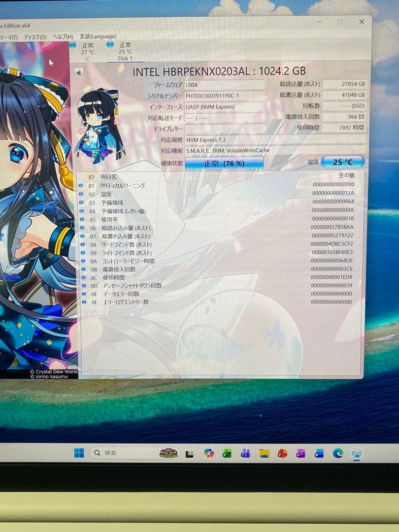
Task: Click the interface field UASP (NVM Express)
Action: coord(224,107)
